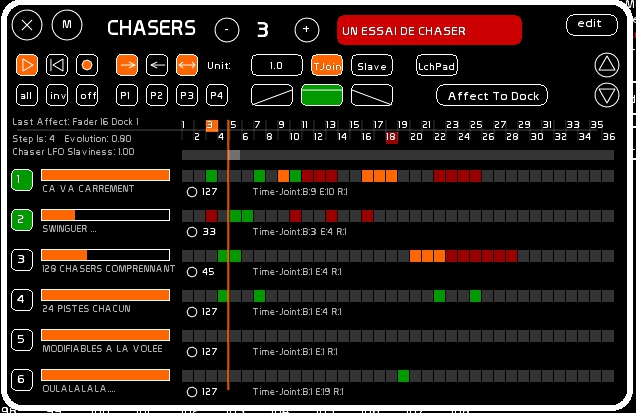The height and width of the screenshot is (413, 636).
Task: Adjust level slider for OULALALALA track
Action: 105,375
